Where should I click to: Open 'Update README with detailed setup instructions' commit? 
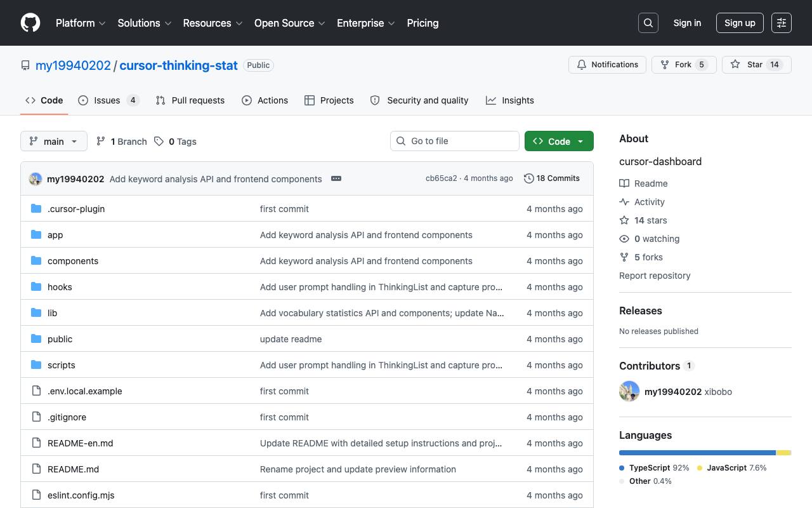pos(381,443)
